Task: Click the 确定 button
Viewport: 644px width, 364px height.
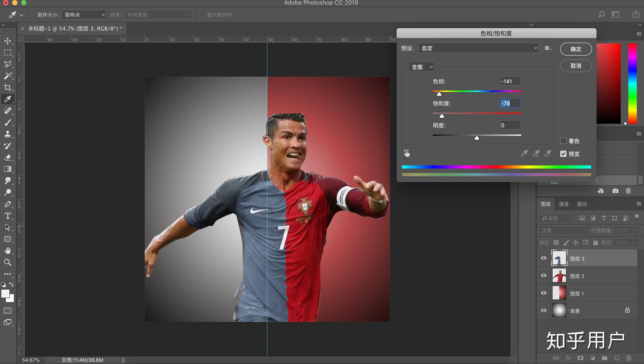Action: click(576, 49)
